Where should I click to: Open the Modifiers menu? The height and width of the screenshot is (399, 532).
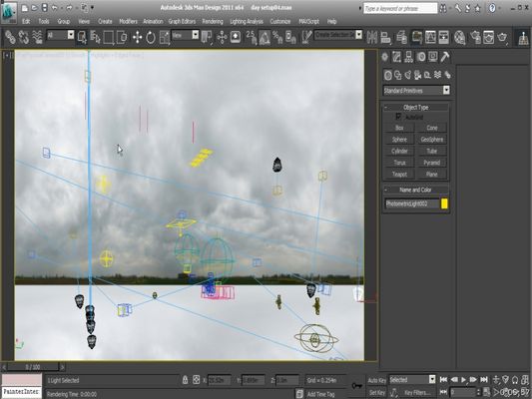click(128, 21)
